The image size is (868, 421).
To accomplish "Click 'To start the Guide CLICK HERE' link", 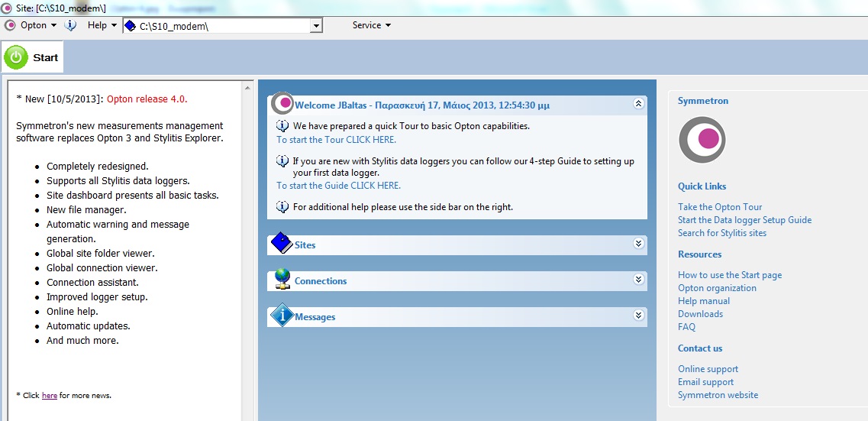I will pyautogui.click(x=339, y=186).
